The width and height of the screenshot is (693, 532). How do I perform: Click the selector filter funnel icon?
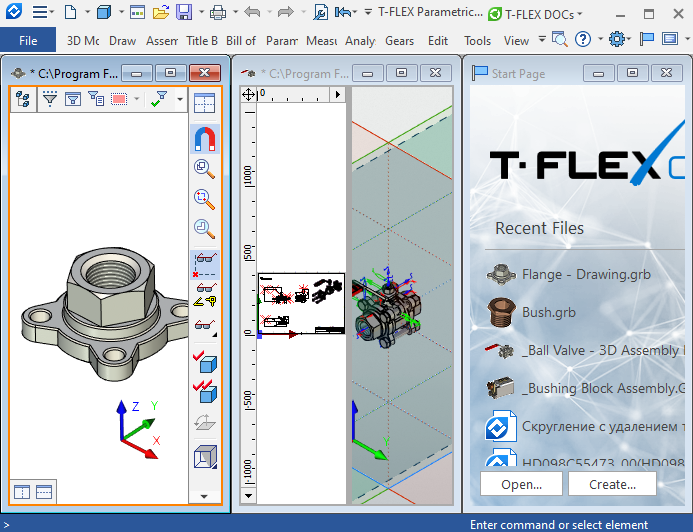coord(50,99)
